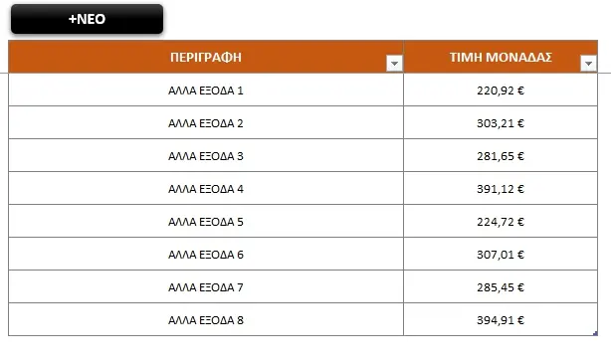Click the 220,92 € price cell
The width and height of the screenshot is (611, 364).
(501, 90)
